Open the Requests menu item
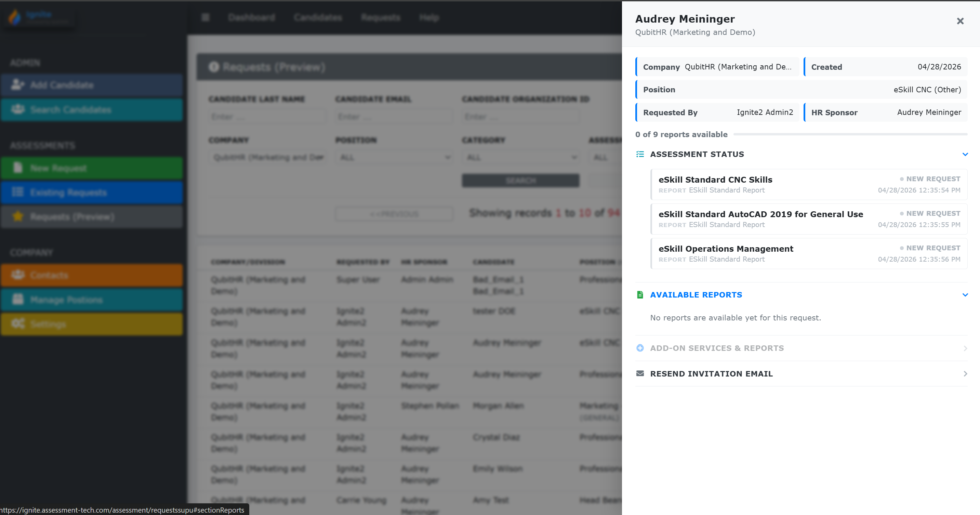The image size is (980, 515). tap(381, 17)
